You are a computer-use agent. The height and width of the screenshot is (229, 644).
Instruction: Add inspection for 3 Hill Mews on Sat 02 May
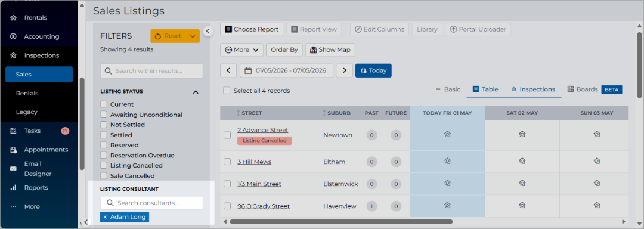522,161
